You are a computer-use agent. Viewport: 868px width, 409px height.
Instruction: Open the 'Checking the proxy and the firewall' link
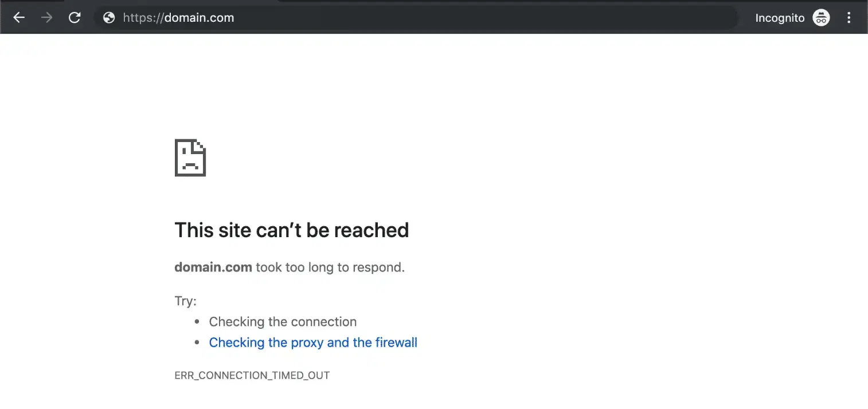click(x=313, y=343)
